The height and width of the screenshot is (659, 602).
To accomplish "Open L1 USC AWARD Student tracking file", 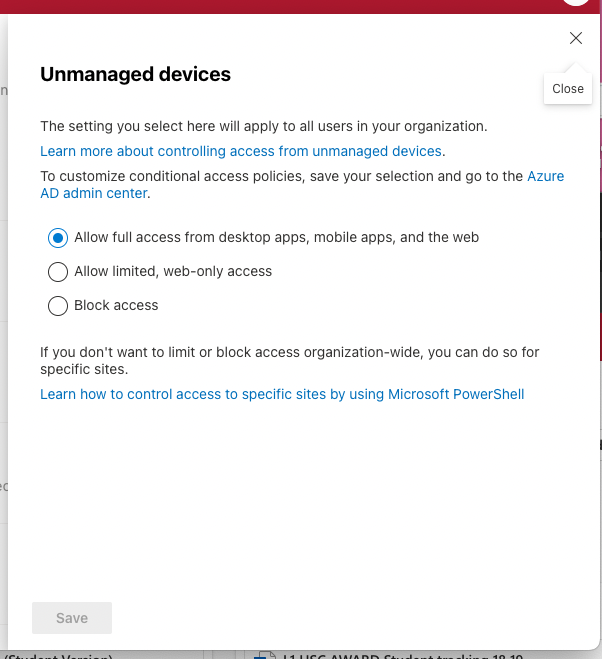I will (402, 656).
